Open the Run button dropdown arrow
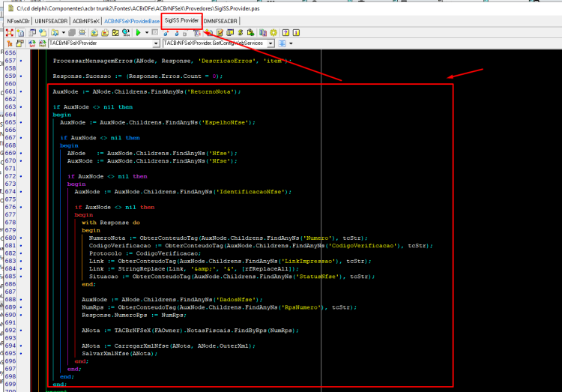 (x=147, y=33)
